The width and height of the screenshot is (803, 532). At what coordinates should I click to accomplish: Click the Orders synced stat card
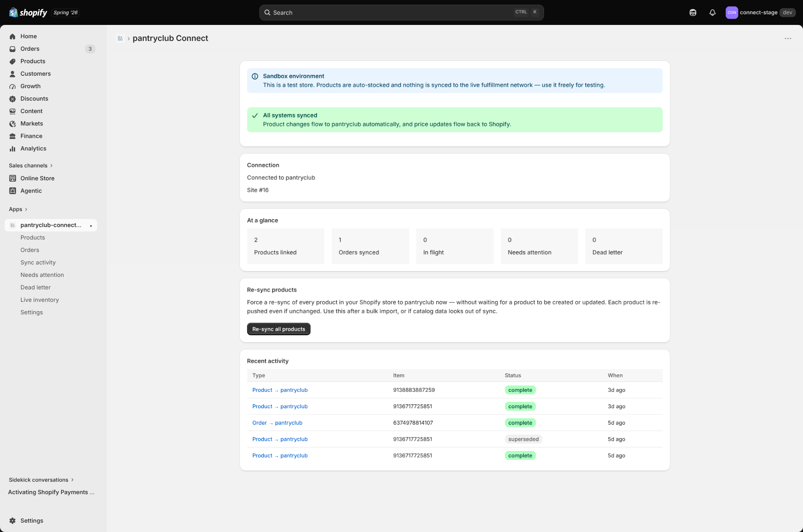point(370,246)
